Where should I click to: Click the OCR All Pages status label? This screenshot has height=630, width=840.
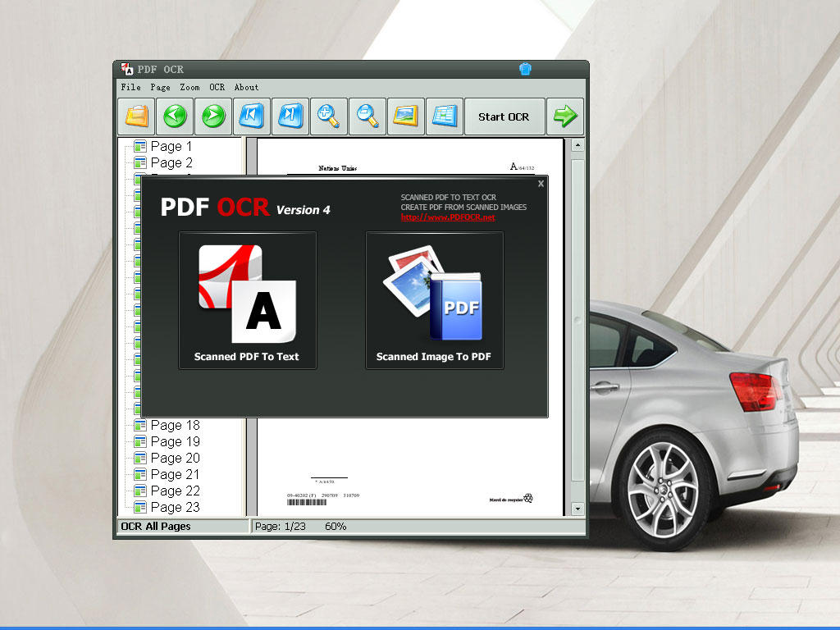pos(156,526)
